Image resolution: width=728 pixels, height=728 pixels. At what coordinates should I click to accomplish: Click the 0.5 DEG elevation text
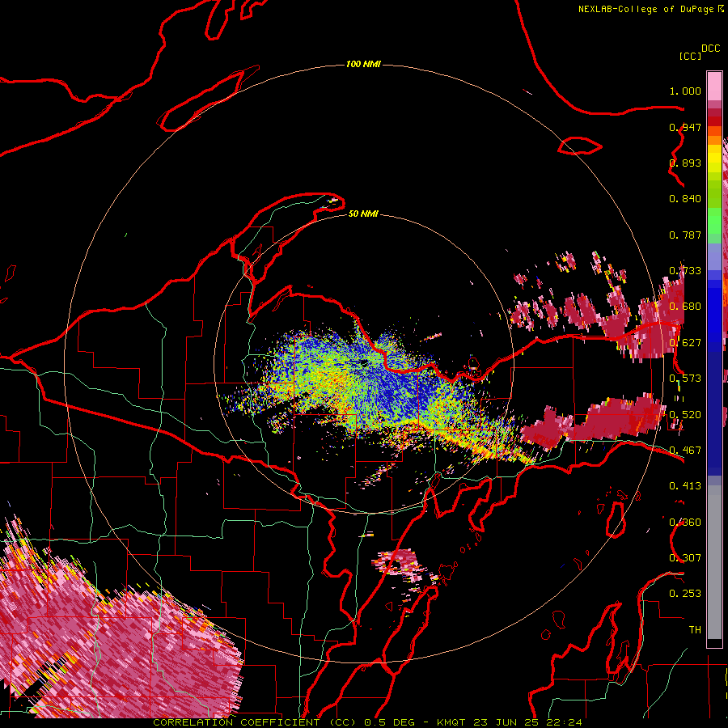[390, 722]
